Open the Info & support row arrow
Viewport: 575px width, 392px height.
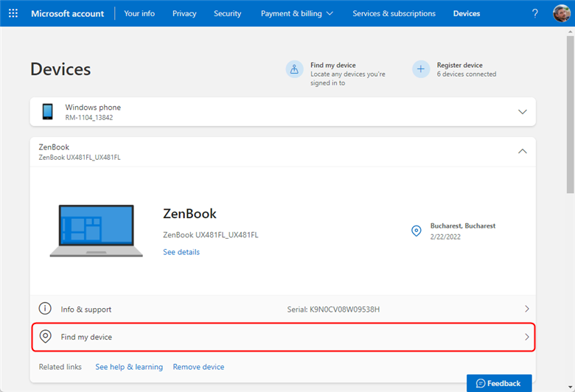click(x=527, y=309)
